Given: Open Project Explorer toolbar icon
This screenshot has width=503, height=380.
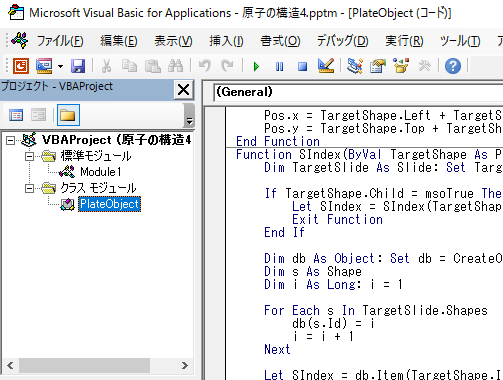Looking at the screenshot, I should click(x=355, y=66).
